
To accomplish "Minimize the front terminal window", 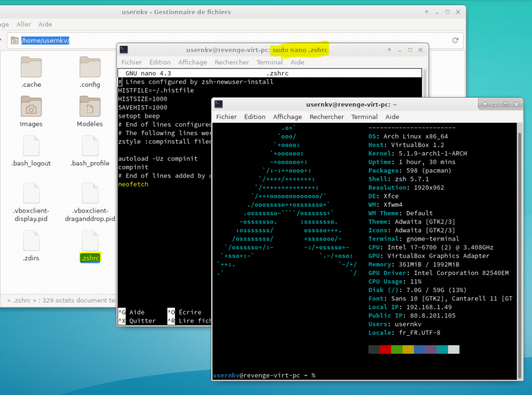I will pos(495,104).
